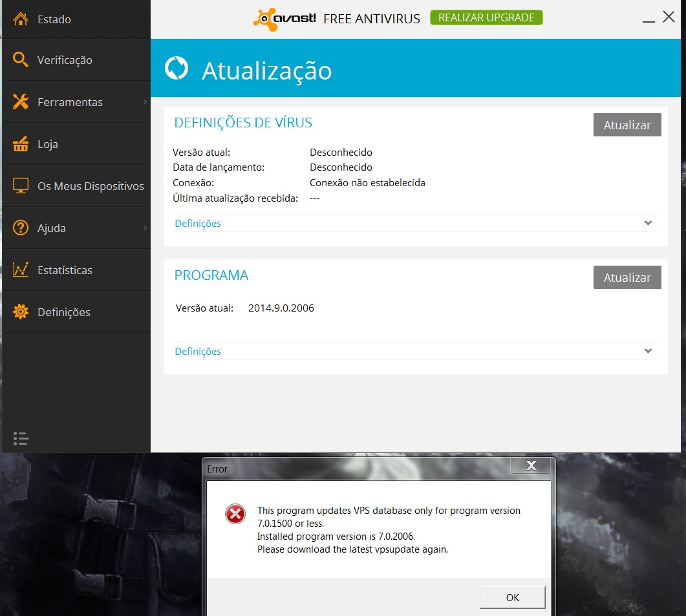Click Atualizar for Programa
This screenshot has height=616, width=686.
pos(627,277)
